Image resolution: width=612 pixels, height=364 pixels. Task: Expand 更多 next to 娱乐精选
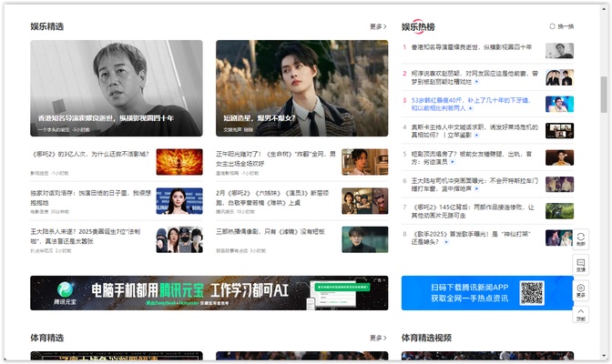tap(378, 26)
